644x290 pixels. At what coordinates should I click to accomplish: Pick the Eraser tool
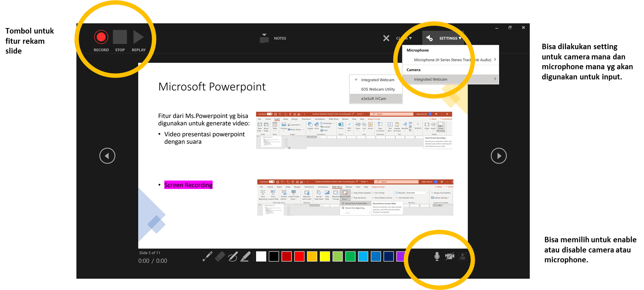coord(220,256)
